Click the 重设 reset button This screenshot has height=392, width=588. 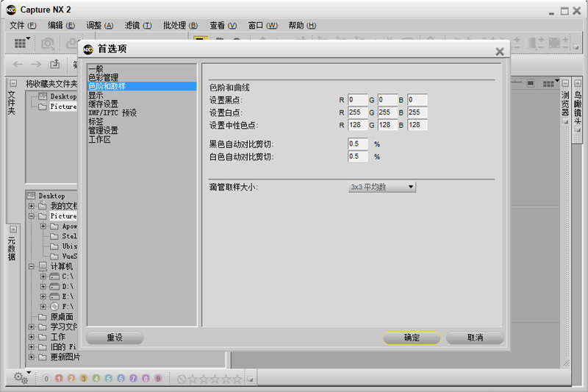115,338
